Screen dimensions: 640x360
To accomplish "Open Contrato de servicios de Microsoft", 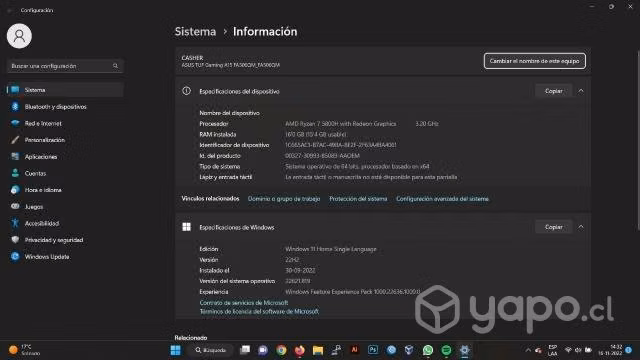I will pos(244,303).
